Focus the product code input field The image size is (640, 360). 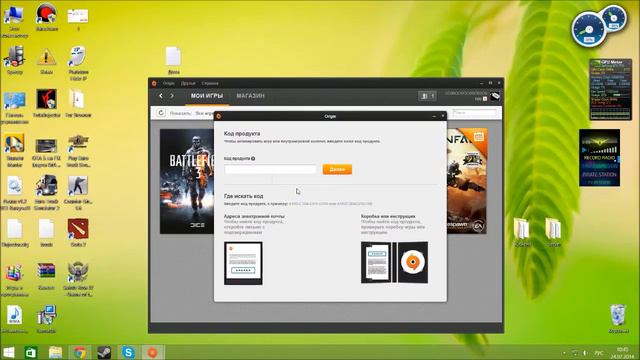point(270,169)
